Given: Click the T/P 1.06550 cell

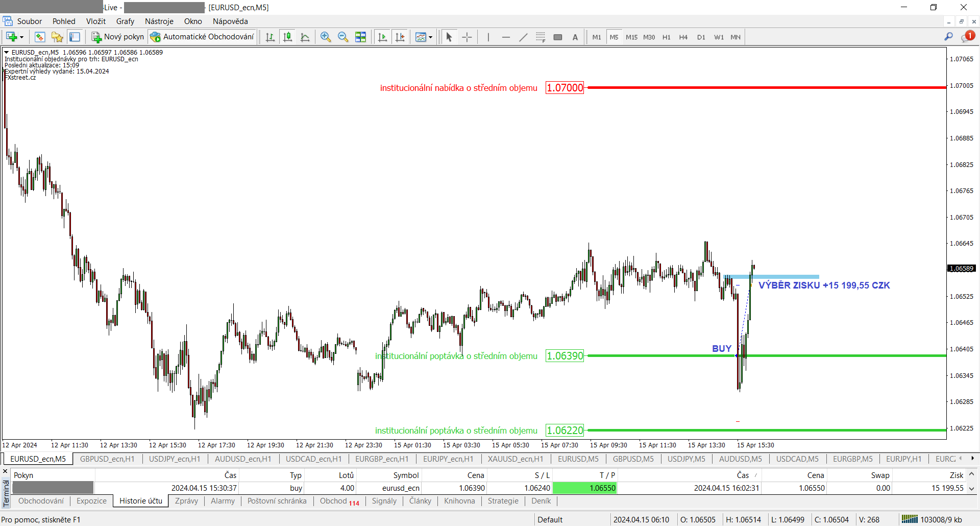Looking at the screenshot, I should [x=585, y=488].
